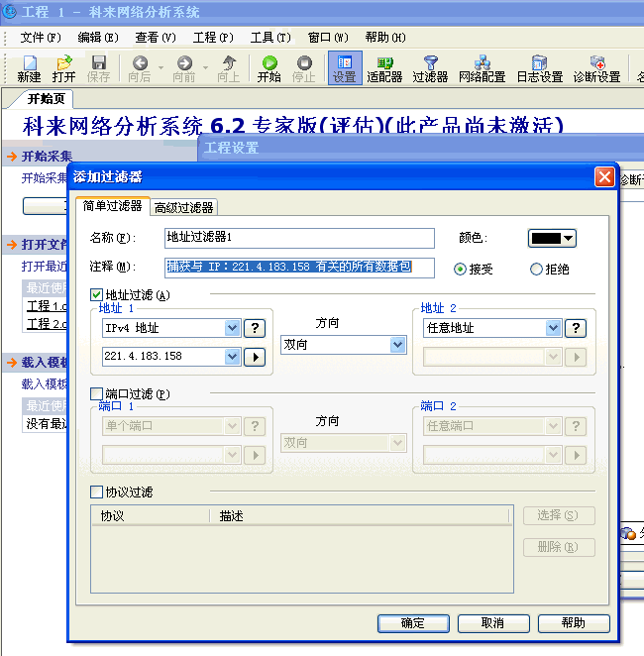Viewport: 644px width, 656px height.
Task: Open the 工程 2 recent file link
Action: tap(47, 324)
